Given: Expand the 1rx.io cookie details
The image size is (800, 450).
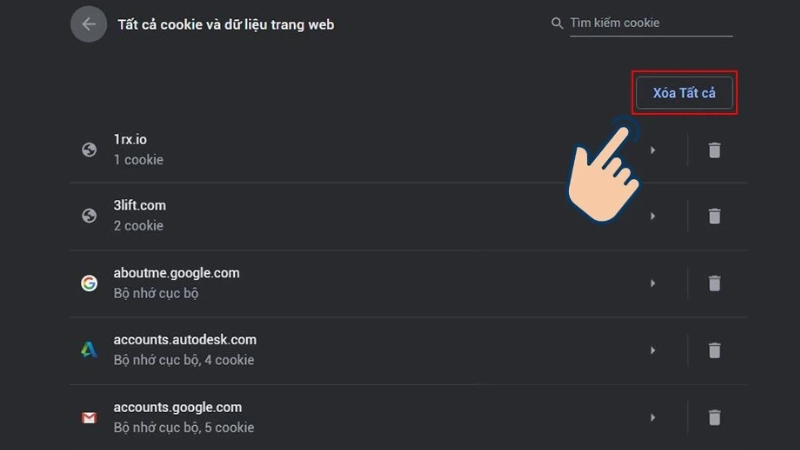Looking at the screenshot, I should 653,150.
